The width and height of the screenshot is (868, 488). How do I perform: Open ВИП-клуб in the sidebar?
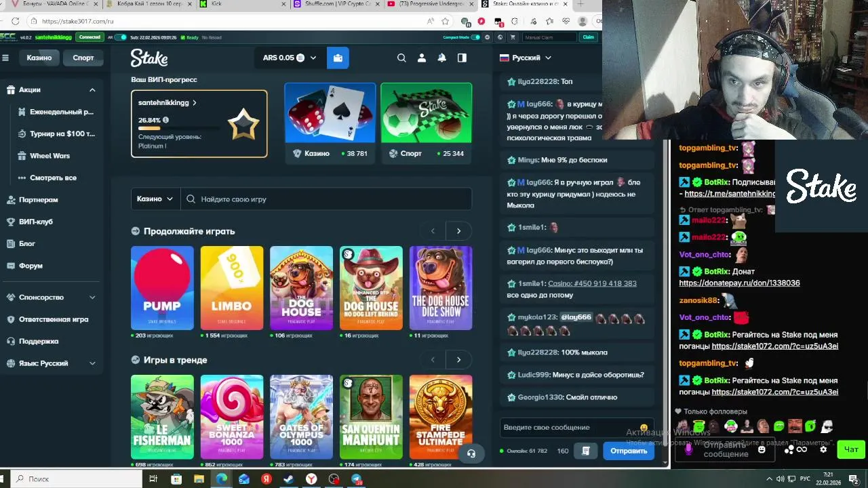36,222
